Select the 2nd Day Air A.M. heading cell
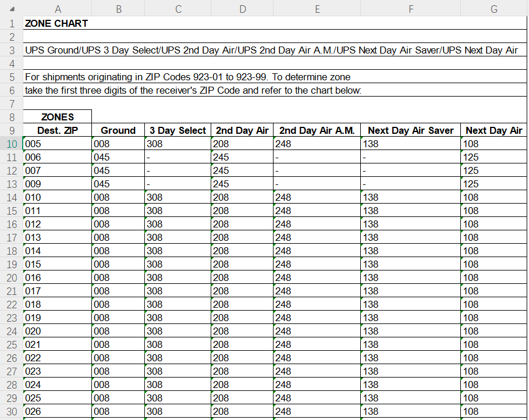 click(317, 130)
